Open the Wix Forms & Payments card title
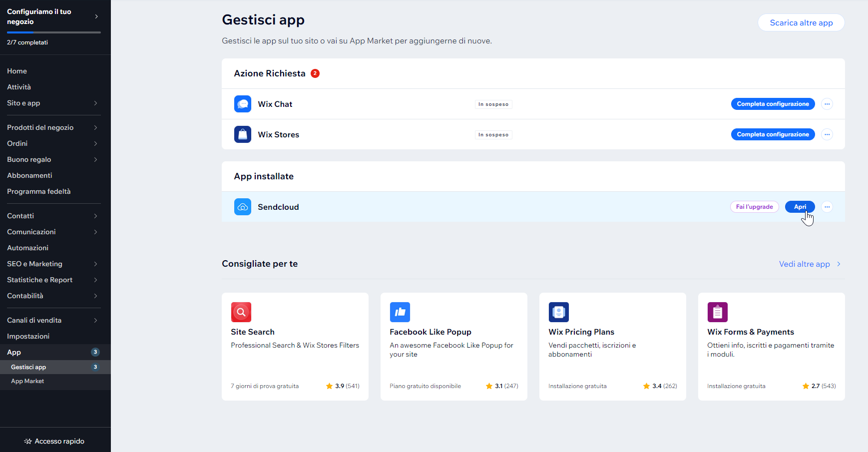 [751, 332]
